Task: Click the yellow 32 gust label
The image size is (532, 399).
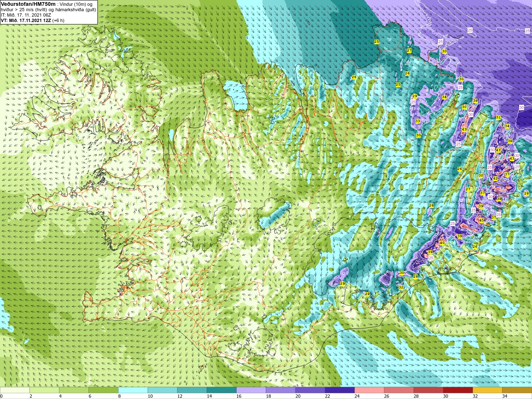Action: coord(401,287)
